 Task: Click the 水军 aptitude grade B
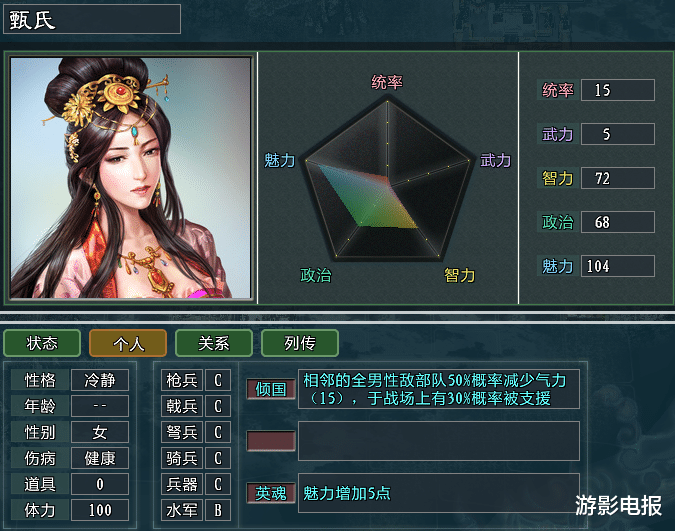pos(218,510)
